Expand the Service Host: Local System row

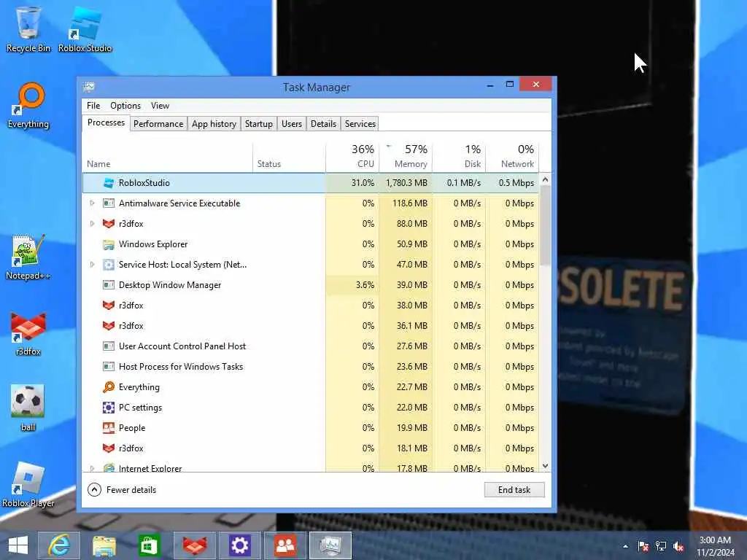pos(92,265)
